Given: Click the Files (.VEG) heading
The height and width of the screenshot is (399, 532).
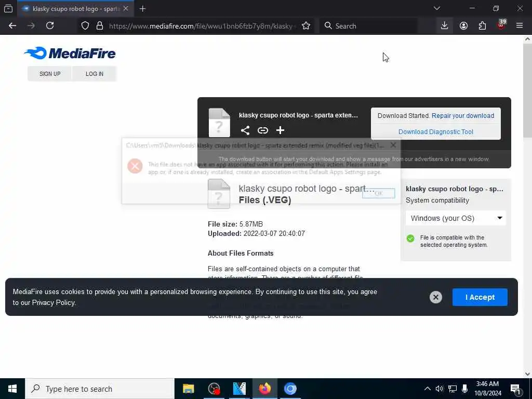Looking at the screenshot, I should click(x=265, y=200).
